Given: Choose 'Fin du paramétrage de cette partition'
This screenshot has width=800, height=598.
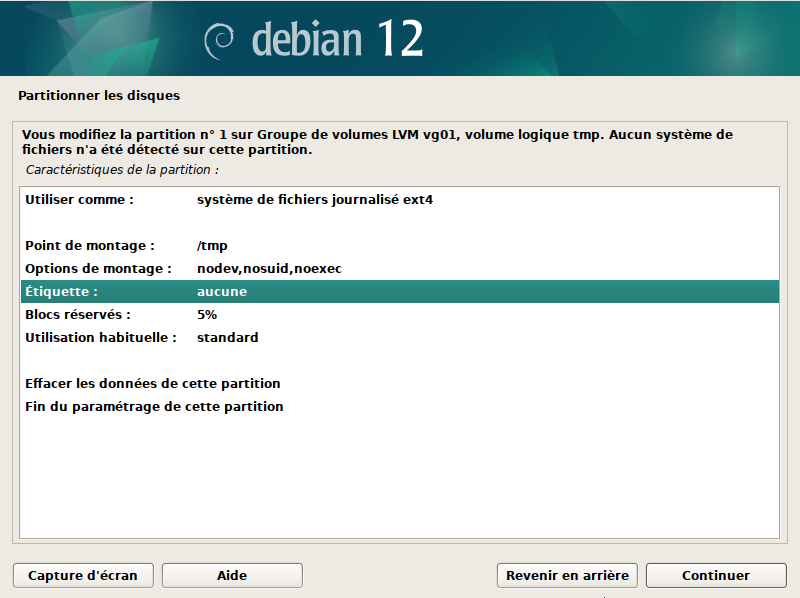Looking at the screenshot, I should click(x=399, y=406).
